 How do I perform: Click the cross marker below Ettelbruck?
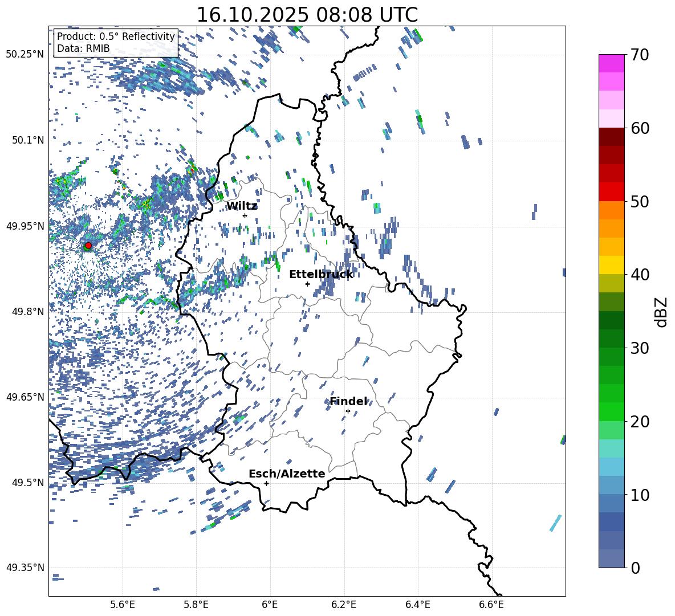(x=307, y=284)
